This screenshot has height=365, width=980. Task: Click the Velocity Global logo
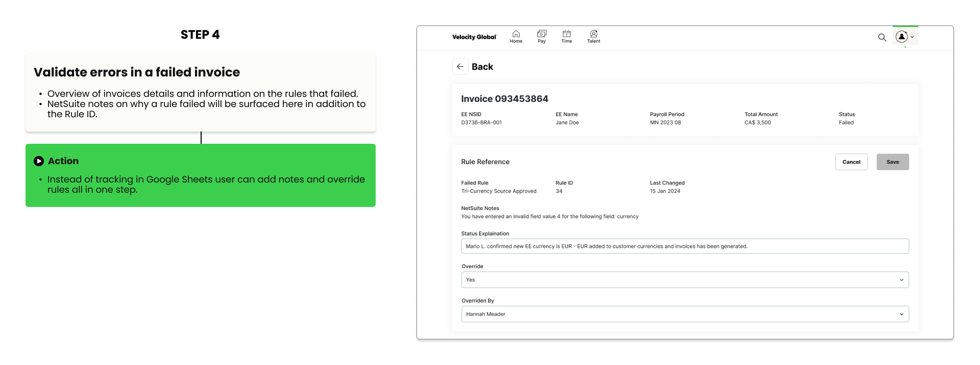coord(474,37)
